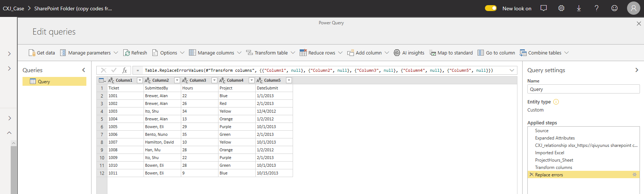The width and height of the screenshot is (644, 194).
Task: Click cell Hamilton, David
Action: tap(162, 142)
